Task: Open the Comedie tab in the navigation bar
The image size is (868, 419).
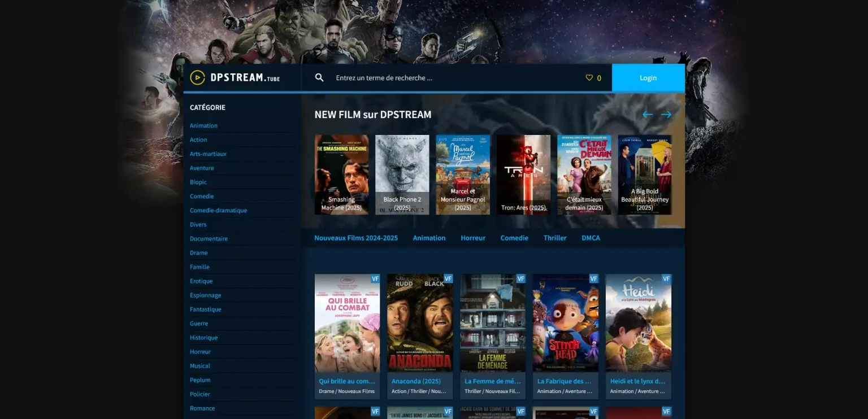Action: (x=514, y=238)
